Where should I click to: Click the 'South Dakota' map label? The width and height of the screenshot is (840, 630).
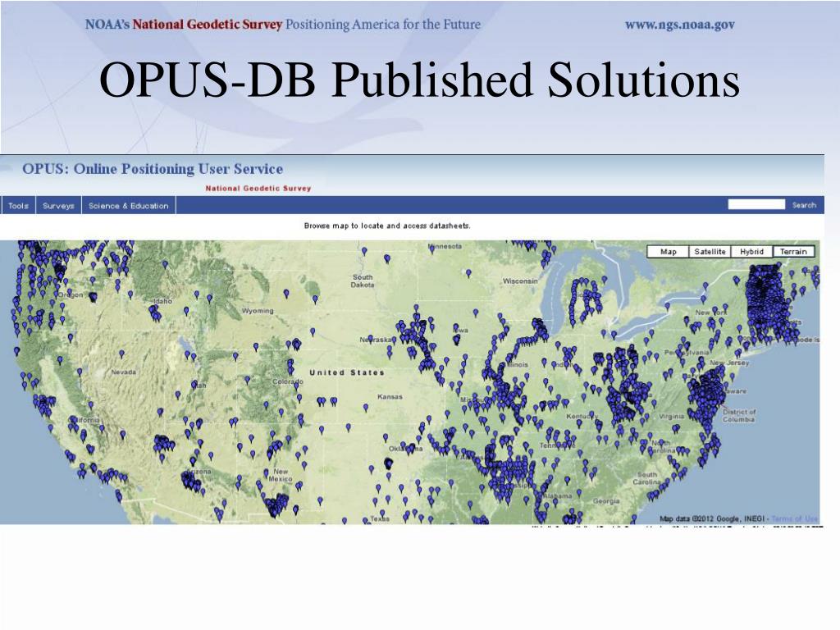[362, 281]
